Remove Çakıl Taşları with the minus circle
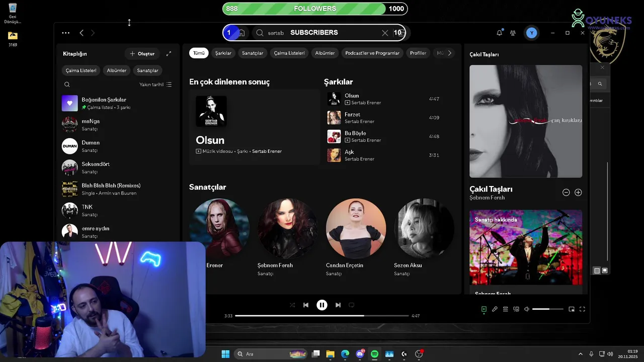 [566, 193]
